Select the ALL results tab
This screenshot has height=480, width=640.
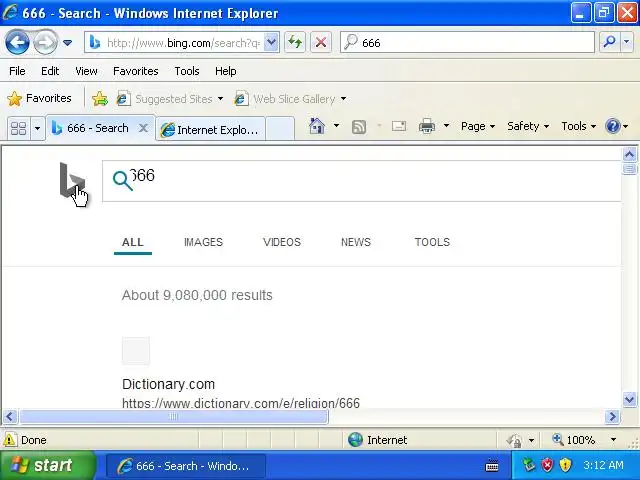[133, 242]
